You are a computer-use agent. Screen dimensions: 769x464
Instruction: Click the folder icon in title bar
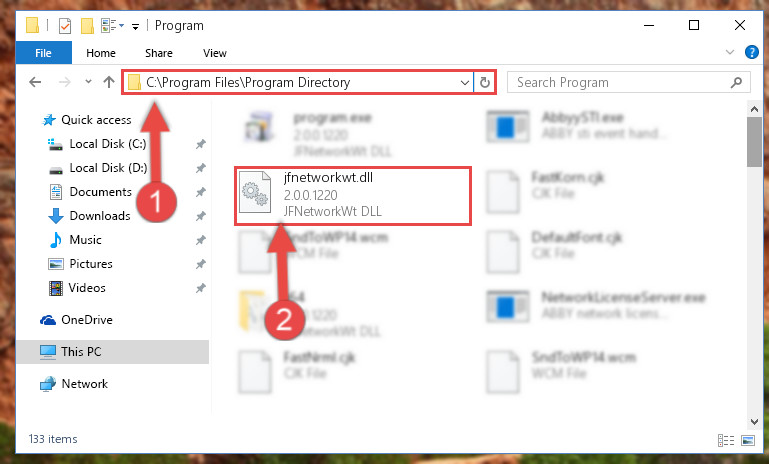[32, 25]
